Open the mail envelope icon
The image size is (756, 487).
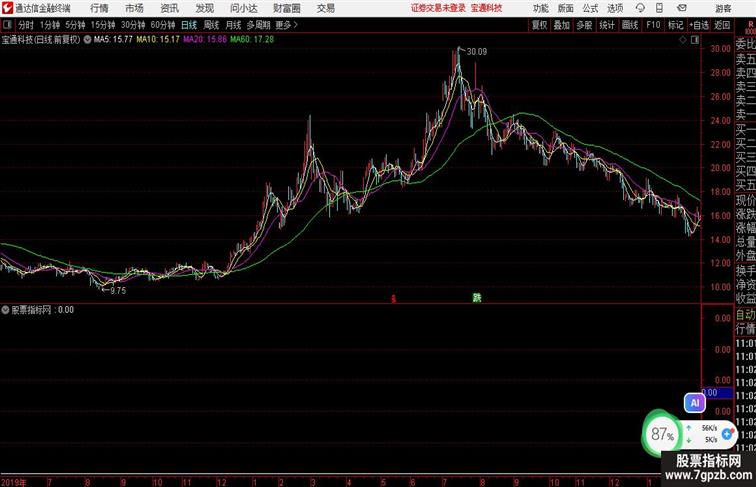click(681, 8)
